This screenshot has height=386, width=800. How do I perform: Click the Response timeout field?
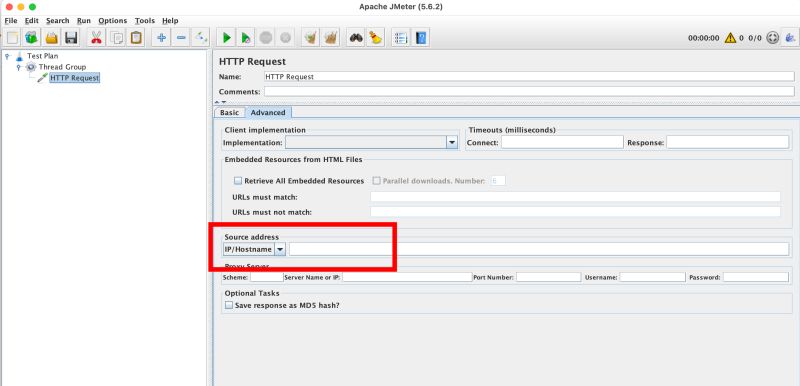coord(728,142)
